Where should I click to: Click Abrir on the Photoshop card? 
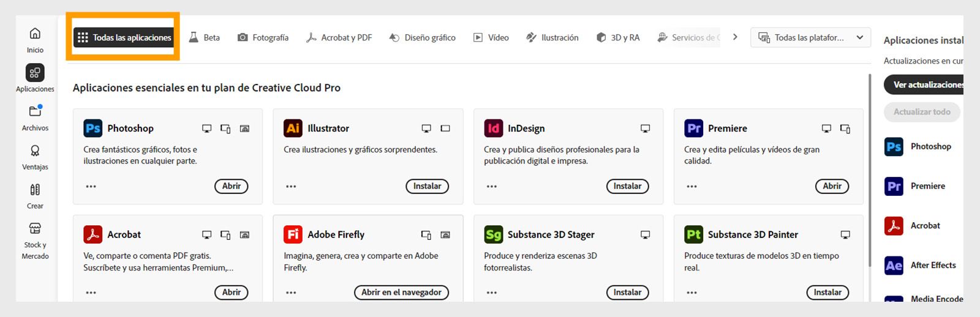coord(232,186)
